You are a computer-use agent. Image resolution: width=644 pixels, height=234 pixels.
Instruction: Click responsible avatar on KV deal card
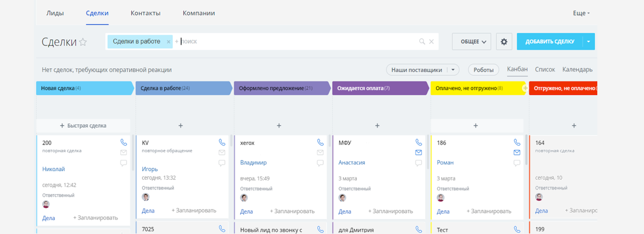(145, 197)
